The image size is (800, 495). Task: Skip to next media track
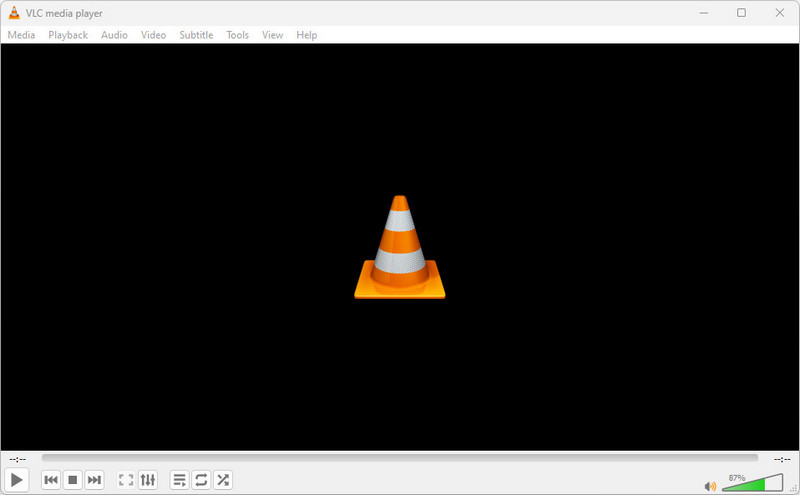coord(94,480)
